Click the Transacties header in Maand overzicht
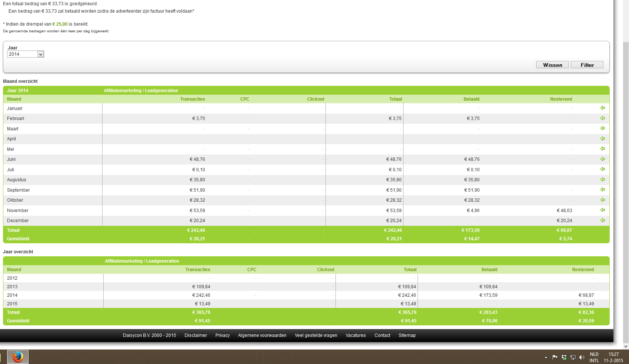The image size is (629, 364). 192,99
